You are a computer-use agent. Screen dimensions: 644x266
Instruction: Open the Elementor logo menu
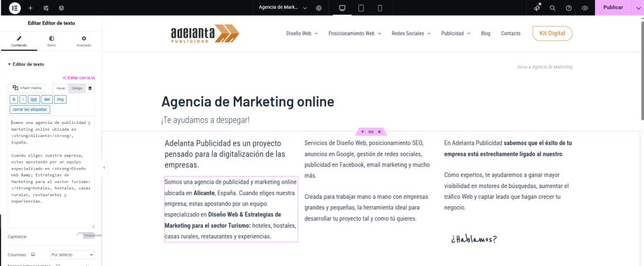[x=14, y=8]
